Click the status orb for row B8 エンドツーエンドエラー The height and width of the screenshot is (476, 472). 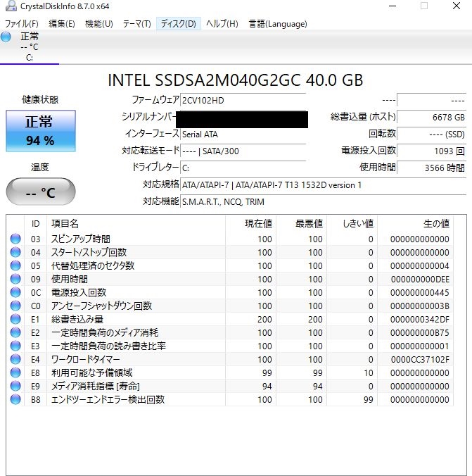click(15, 399)
